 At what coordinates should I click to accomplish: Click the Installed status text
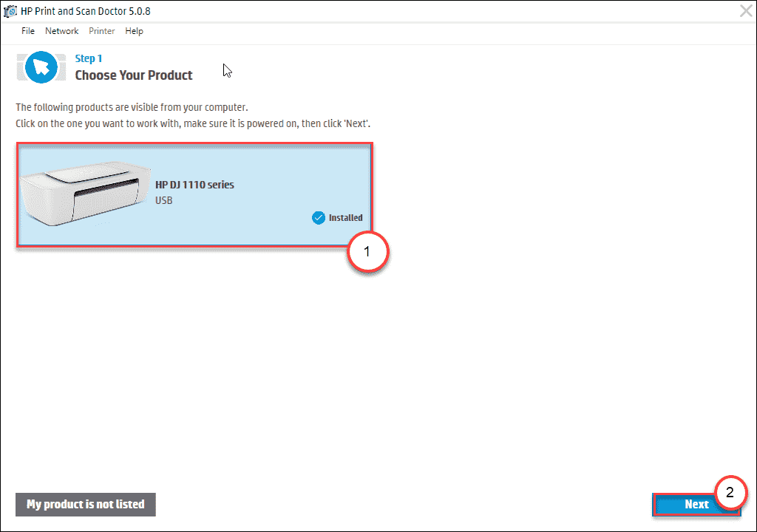pos(346,218)
